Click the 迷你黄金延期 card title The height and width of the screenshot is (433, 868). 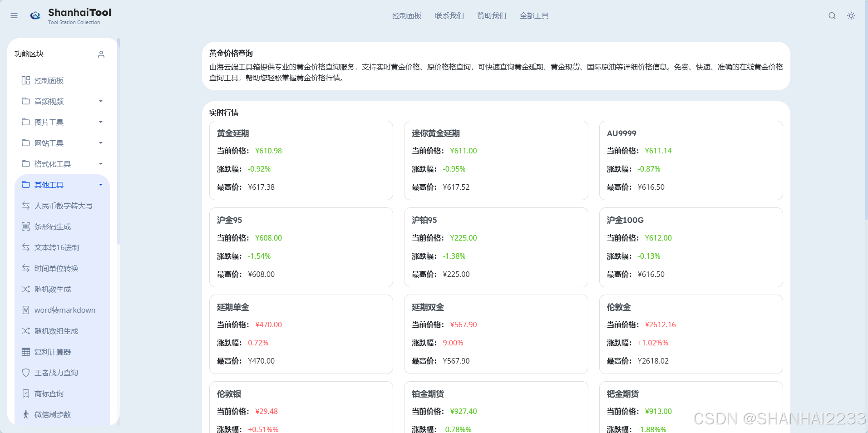pos(436,133)
